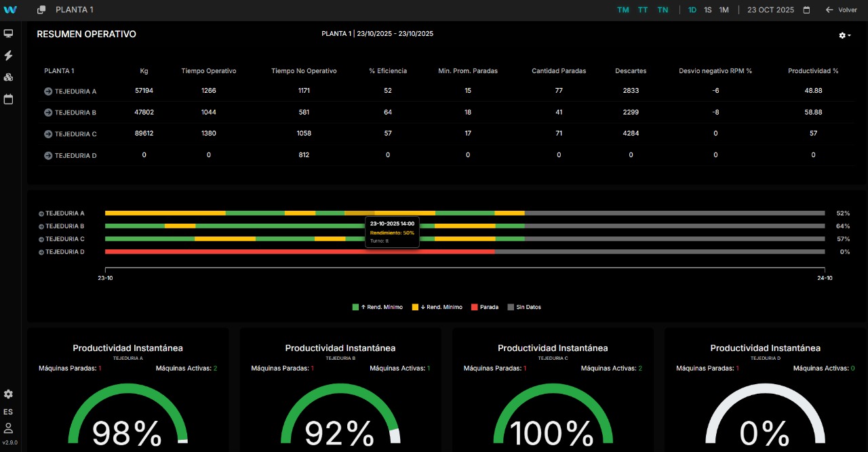Click the Volver back button
The height and width of the screenshot is (452, 868).
pyautogui.click(x=841, y=9)
